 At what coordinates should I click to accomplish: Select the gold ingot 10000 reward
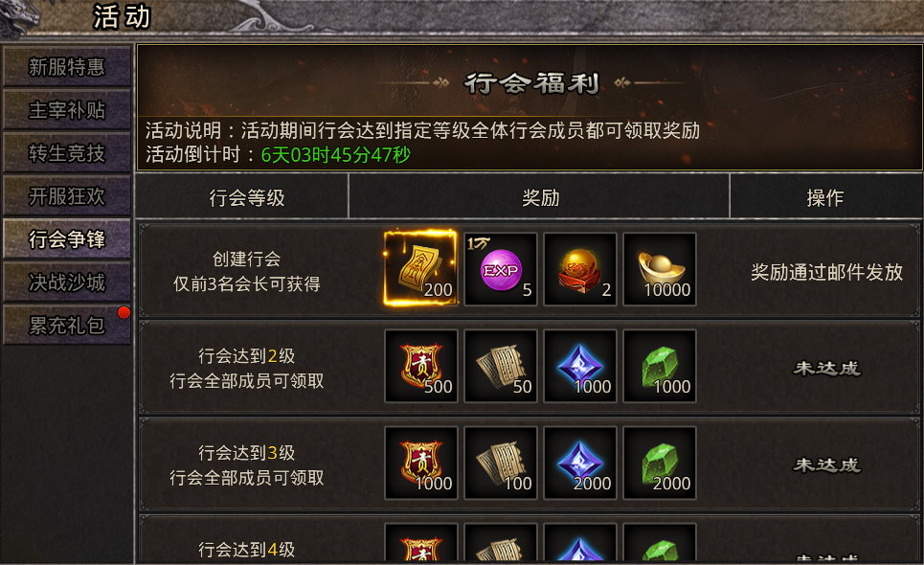tap(660, 269)
